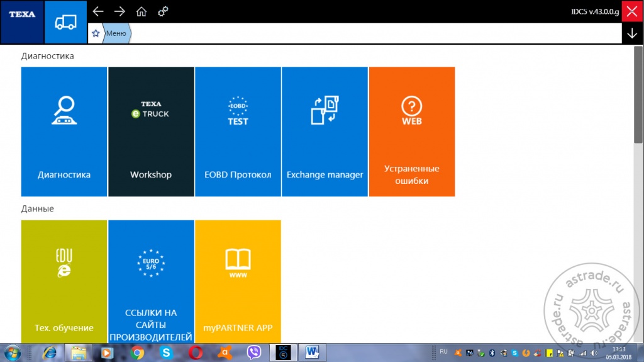Go forward with the right arrow
The image size is (644, 362).
[x=119, y=11]
